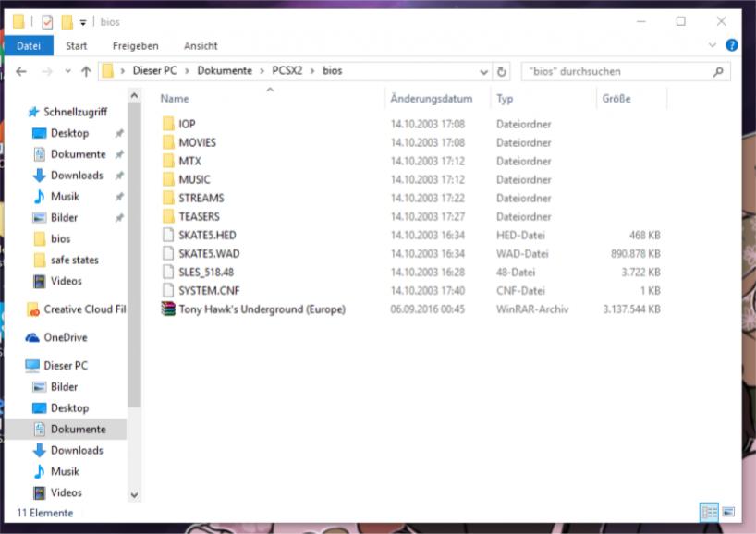756x534 pixels.
Task: Open Explorer help question mark icon
Action: [x=731, y=45]
